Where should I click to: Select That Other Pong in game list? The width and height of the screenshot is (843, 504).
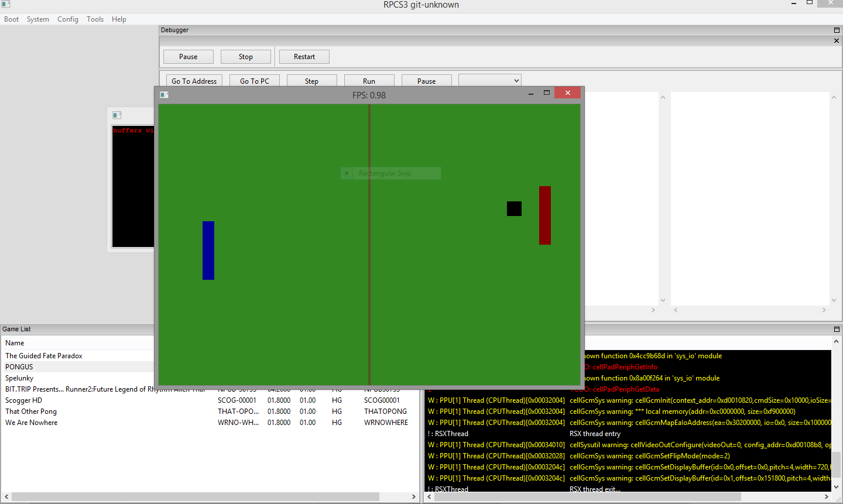31,412
